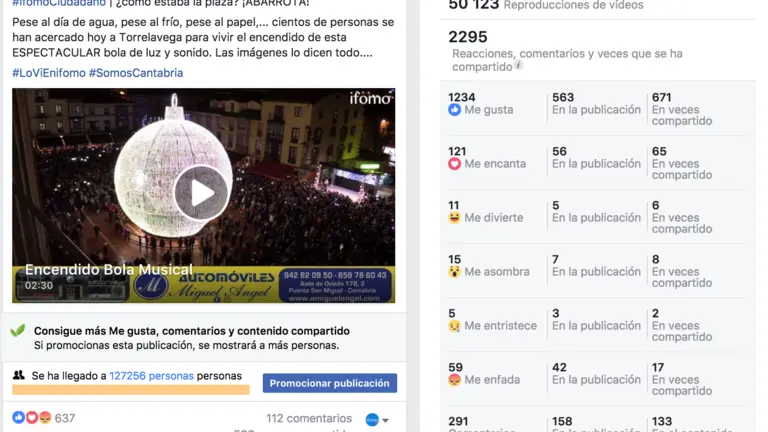
Task: Click the Me entristece sad emoji icon
Action: point(455,326)
